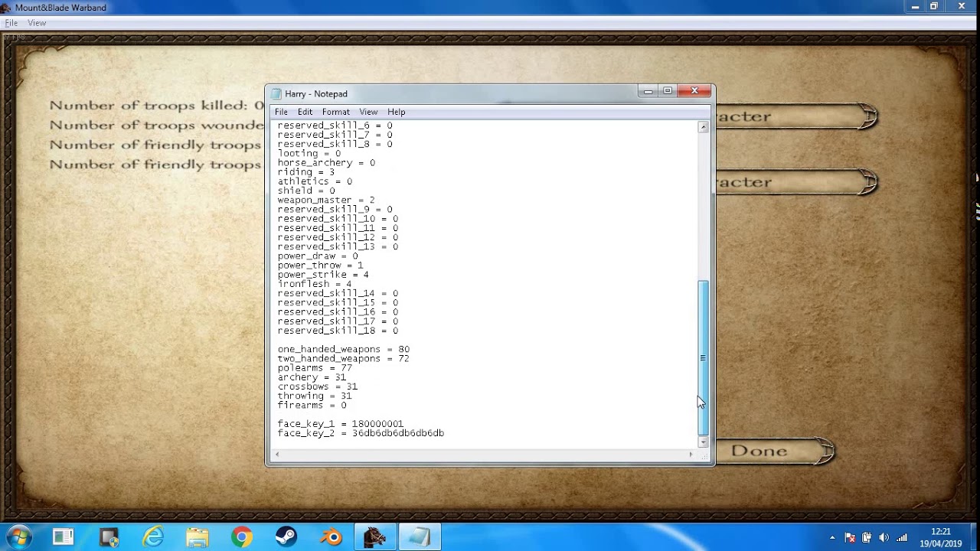Image resolution: width=980 pixels, height=551 pixels.
Task: Show hidden system tray icons
Action: tap(832, 538)
